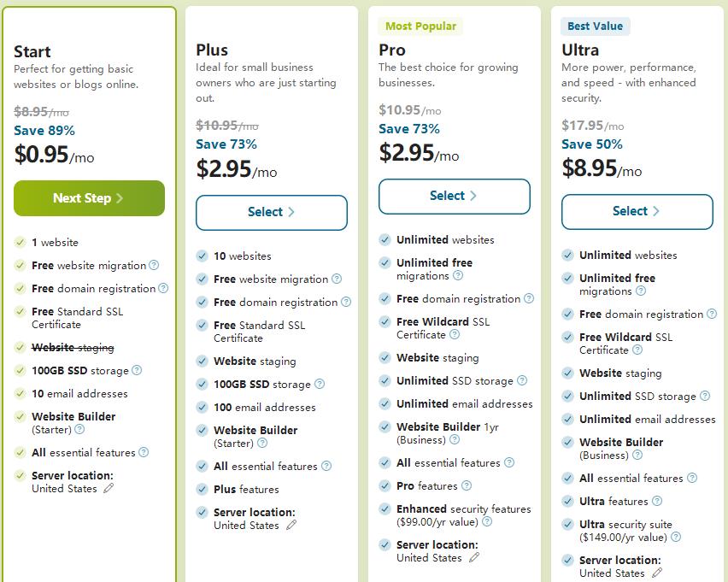Click pencil icon beside Pro server location
Image resolution: width=728 pixels, height=582 pixels.
[x=474, y=558]
